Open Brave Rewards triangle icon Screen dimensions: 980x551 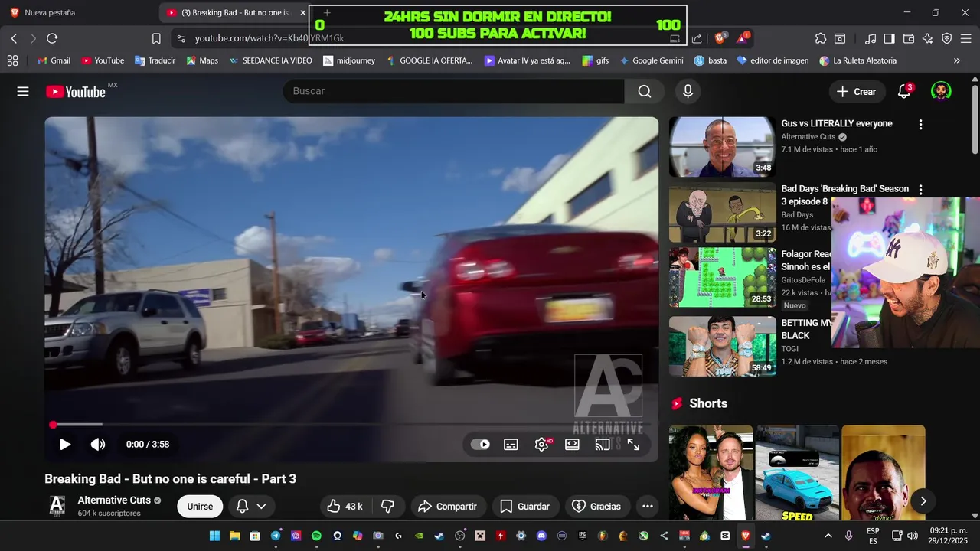click(743, 38)
